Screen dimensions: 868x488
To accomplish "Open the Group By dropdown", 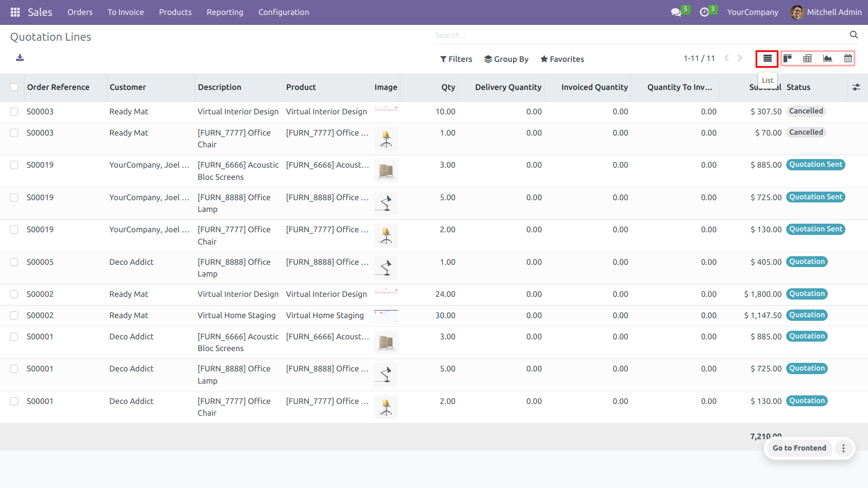I will point(506,59).
